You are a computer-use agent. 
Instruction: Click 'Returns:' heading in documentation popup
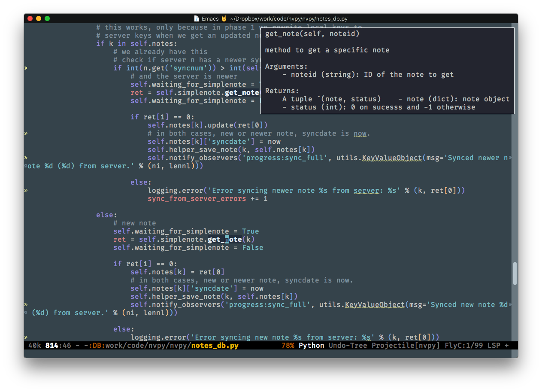pyautogui.click(x=282, y=91)
